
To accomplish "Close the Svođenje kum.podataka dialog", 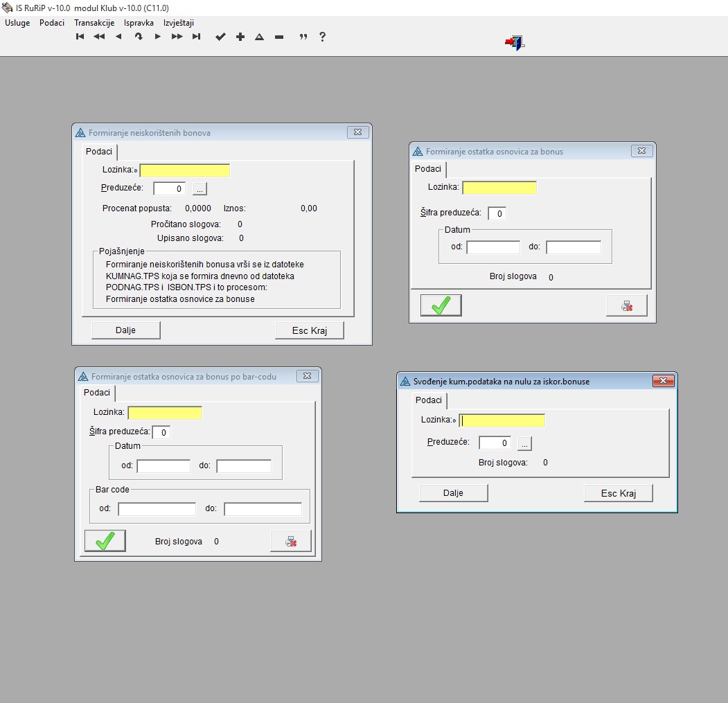I will [x=663, y=381].
